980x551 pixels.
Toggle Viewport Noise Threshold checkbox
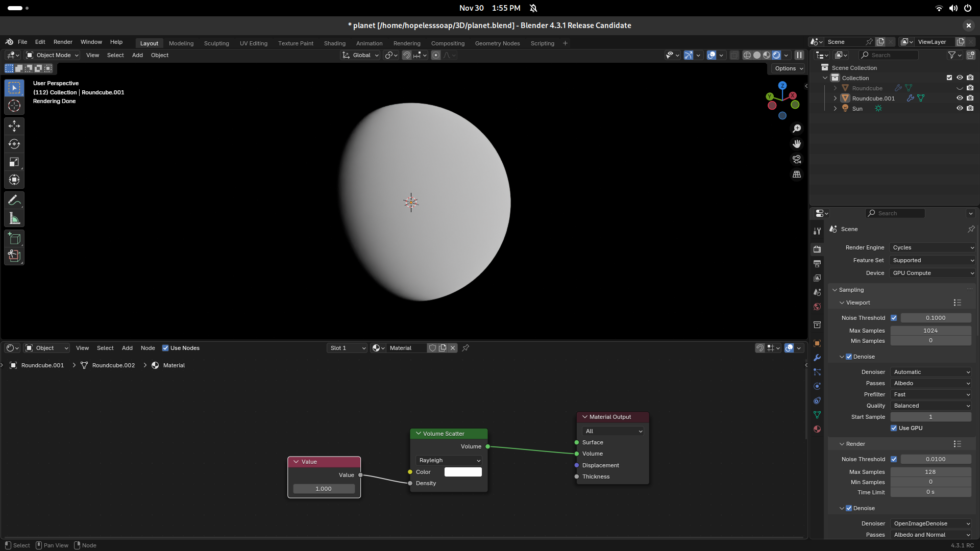894,318
